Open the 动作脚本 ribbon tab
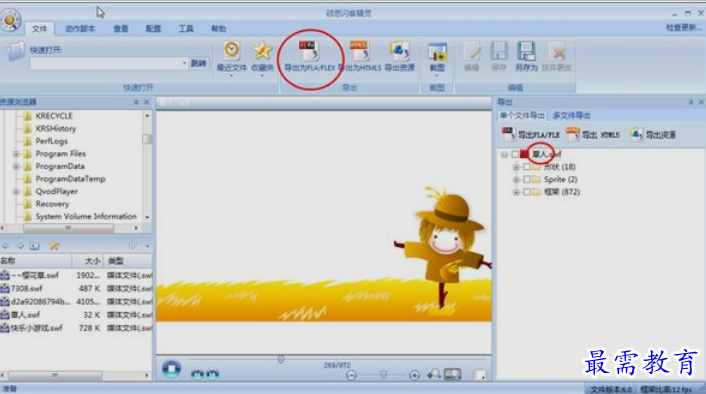 coord(80,29)
